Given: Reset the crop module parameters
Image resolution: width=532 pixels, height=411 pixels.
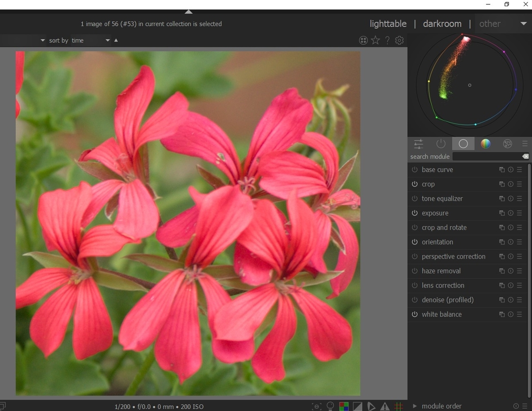Looking at the screenshot, I should coord(511,184).
